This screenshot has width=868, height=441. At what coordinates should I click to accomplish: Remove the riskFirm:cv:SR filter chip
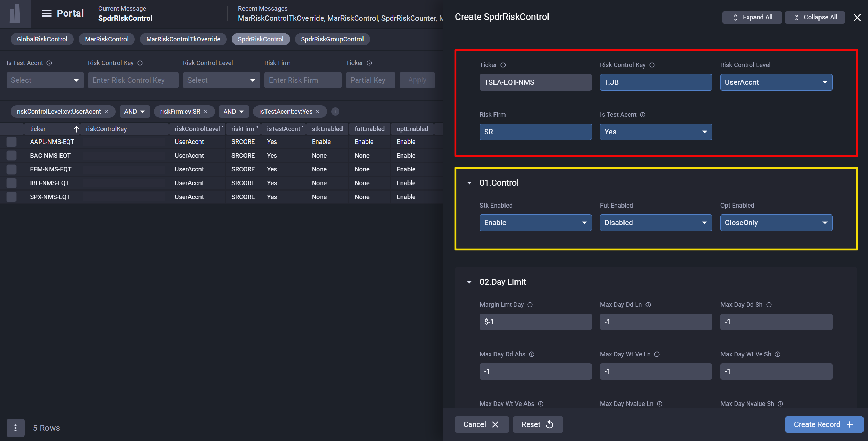(x=206, y=111)
